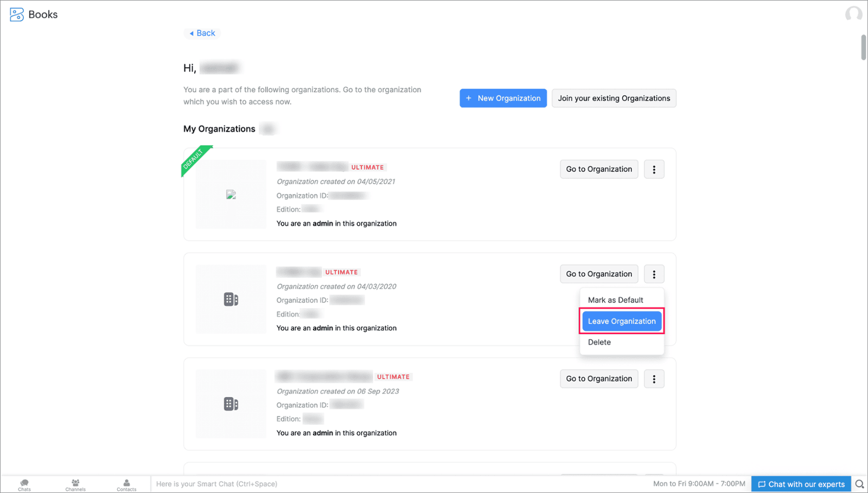
Task: Go to Organization created on 06 Sep 2023
Action: [599, 379]
